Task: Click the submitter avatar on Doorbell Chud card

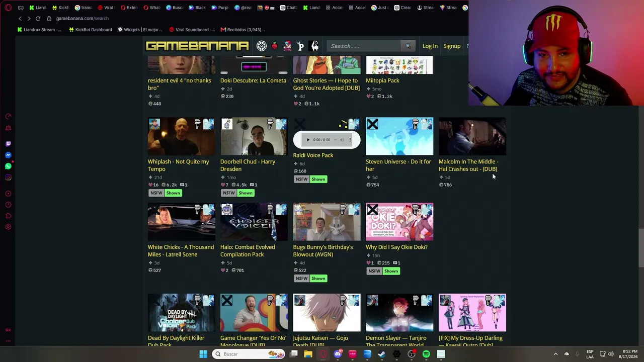Action: 227,124
